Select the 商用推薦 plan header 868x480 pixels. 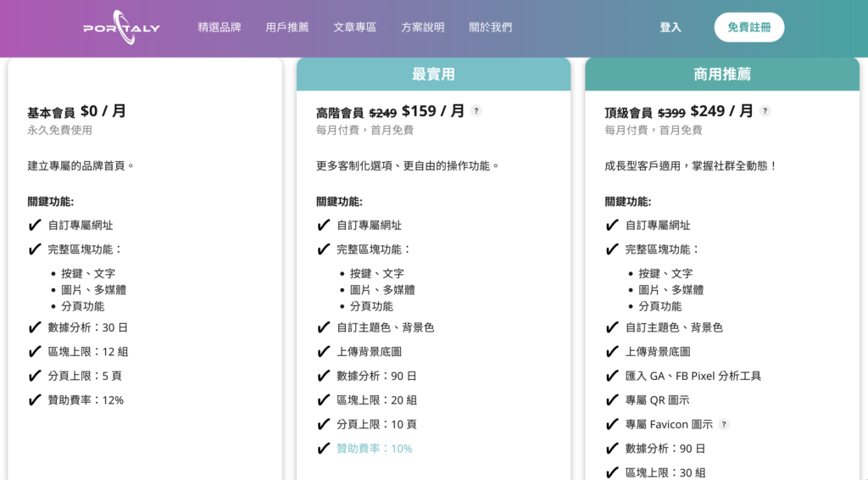pyautogui.click(x=722, y=74)
